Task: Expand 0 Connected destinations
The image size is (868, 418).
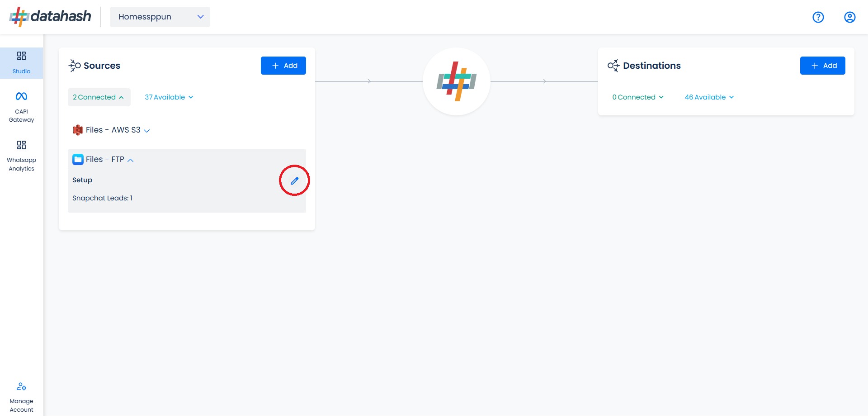Action: click(x=638, y=97)
